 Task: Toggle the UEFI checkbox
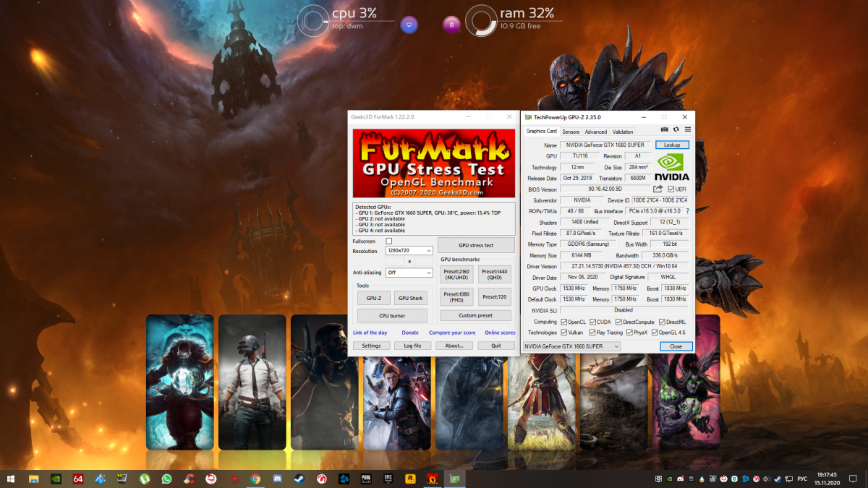[x=671, y=189]
